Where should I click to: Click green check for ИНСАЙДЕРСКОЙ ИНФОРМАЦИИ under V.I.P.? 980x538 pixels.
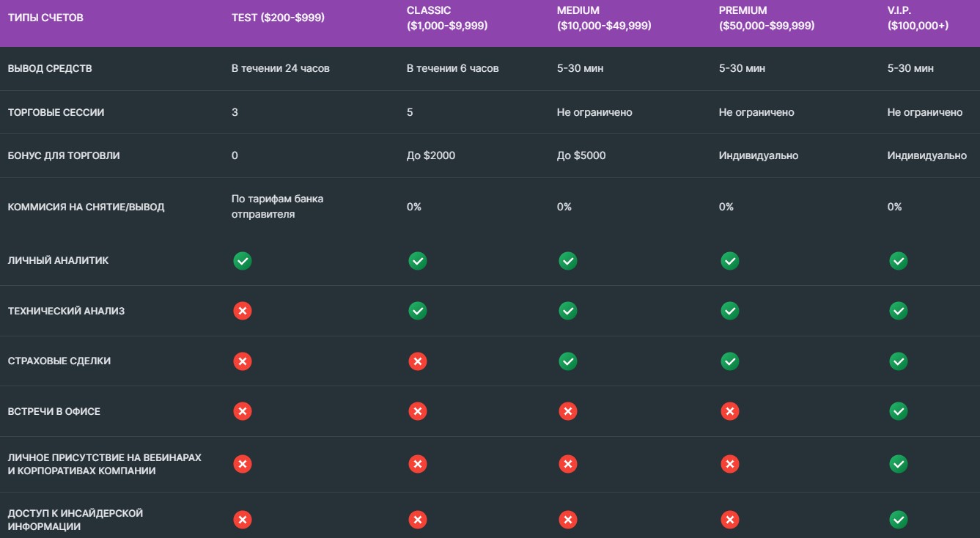pyautogui.click(x=899, y=520)
